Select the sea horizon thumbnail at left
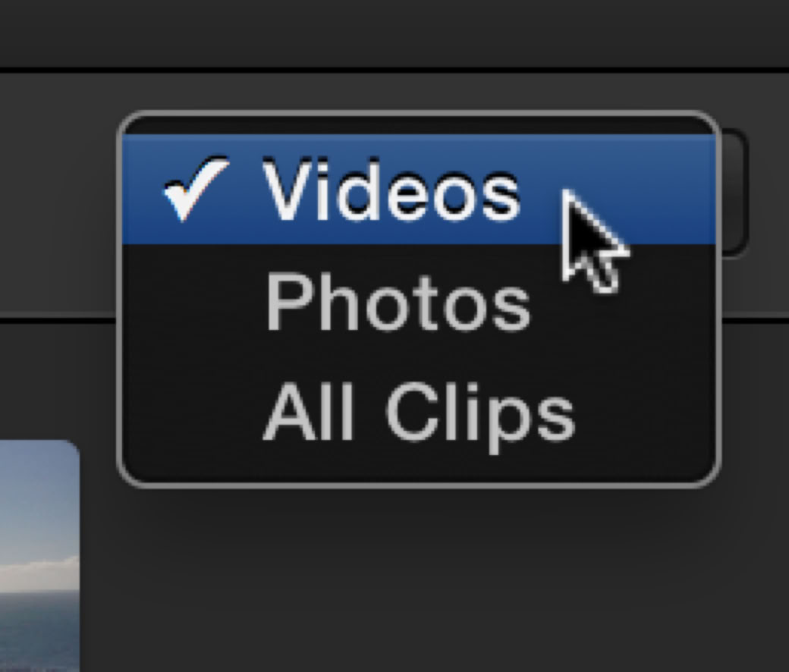Screen dimensions: 789x672 (x=39, y=555)
